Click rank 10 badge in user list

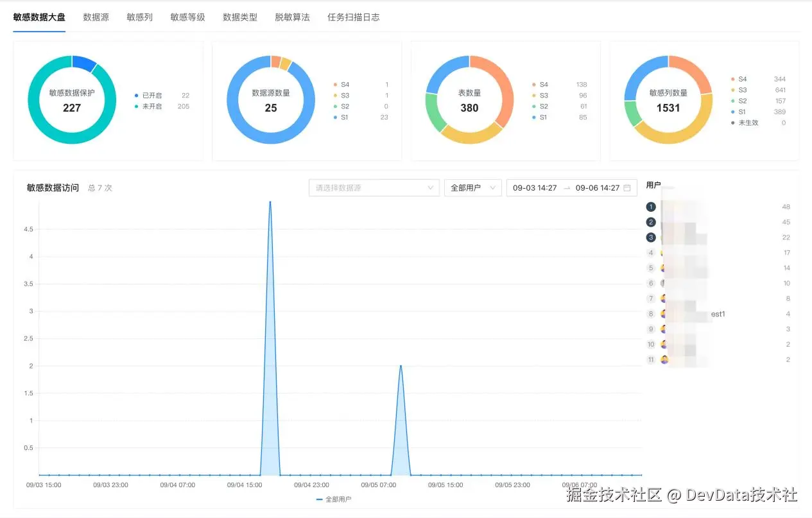[652, 345]
